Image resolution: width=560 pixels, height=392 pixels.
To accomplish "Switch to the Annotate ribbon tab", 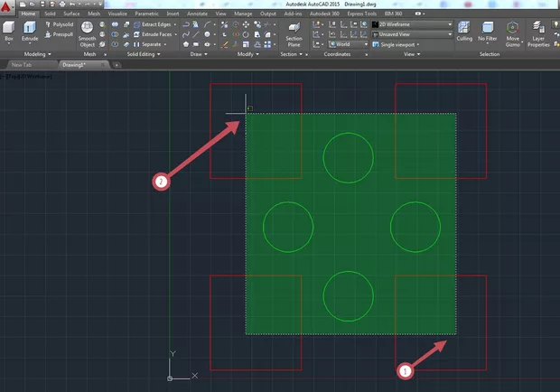I will 197,14.
